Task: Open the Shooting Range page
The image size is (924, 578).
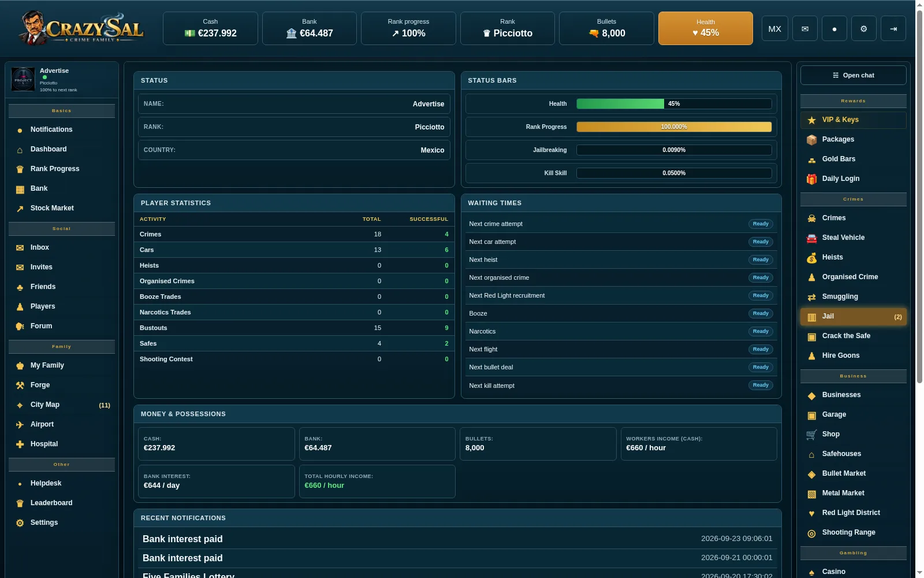Action: point(853,532)
